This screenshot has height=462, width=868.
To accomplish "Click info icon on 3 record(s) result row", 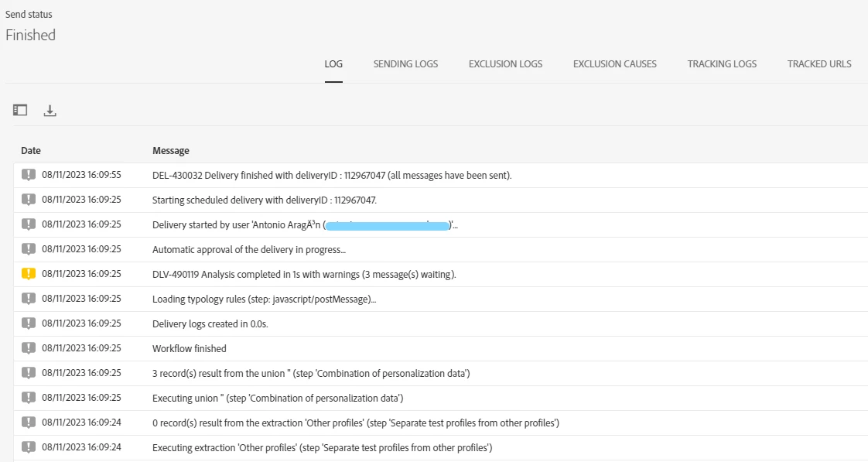I will click(28, 373).
